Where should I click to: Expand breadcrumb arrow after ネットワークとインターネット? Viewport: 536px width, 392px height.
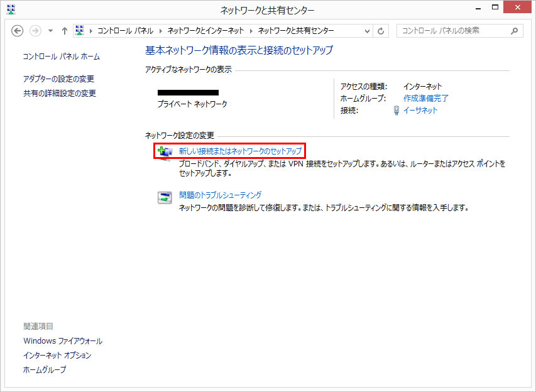(251, 31)
